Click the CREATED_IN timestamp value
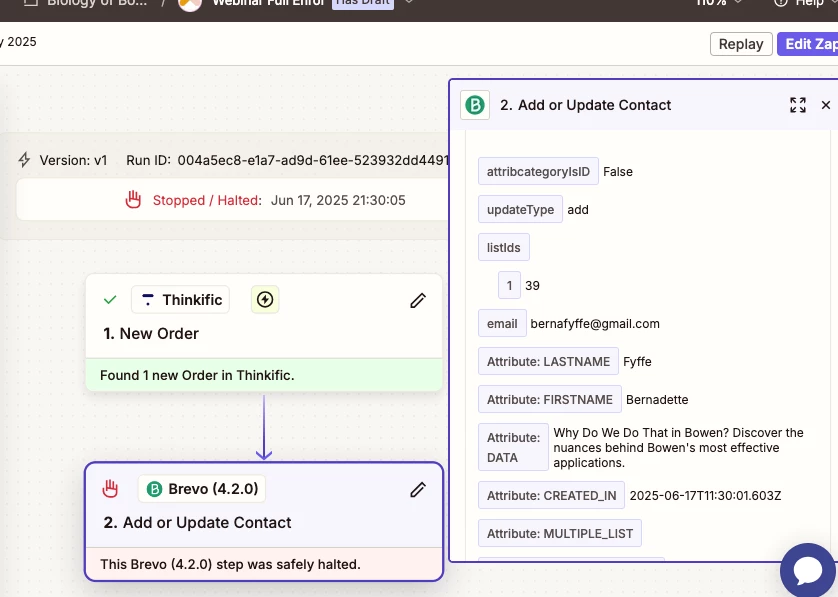This screenshot has width=838, height=597. (x=705, y=496)
